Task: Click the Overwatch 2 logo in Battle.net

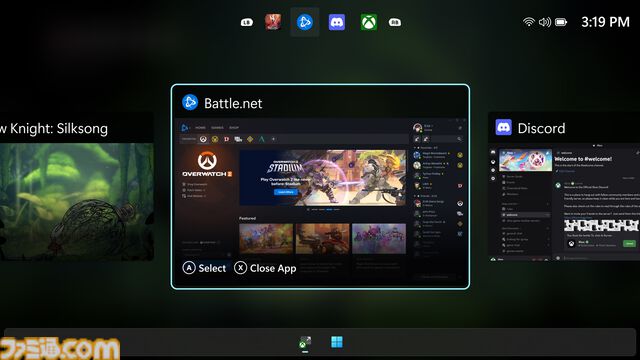Action: tap(207, 164)
